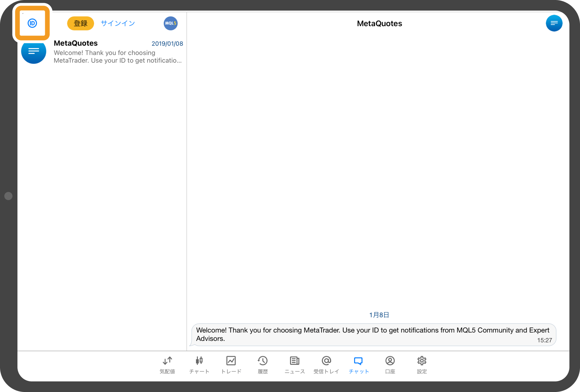580x392 pixels.
Task: Tap the 2019/01/08 chat date
Action: tap(167, 44)
